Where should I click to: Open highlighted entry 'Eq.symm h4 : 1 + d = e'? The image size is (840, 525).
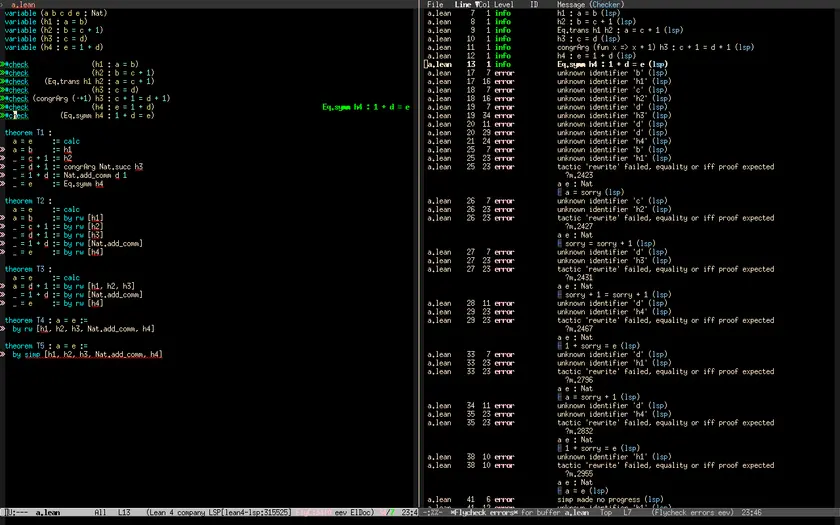tap(612, 64)
